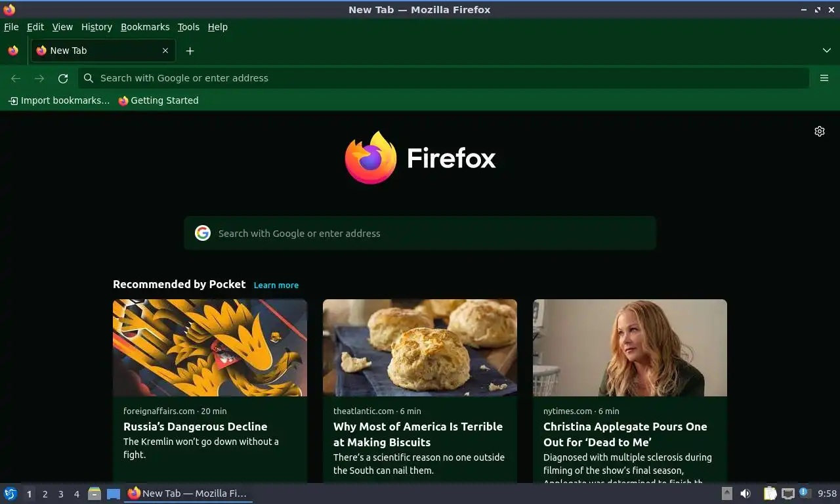Click Recommended by Pocket heading
This screenshot has width=840, height=504.
tap(179, 284)
